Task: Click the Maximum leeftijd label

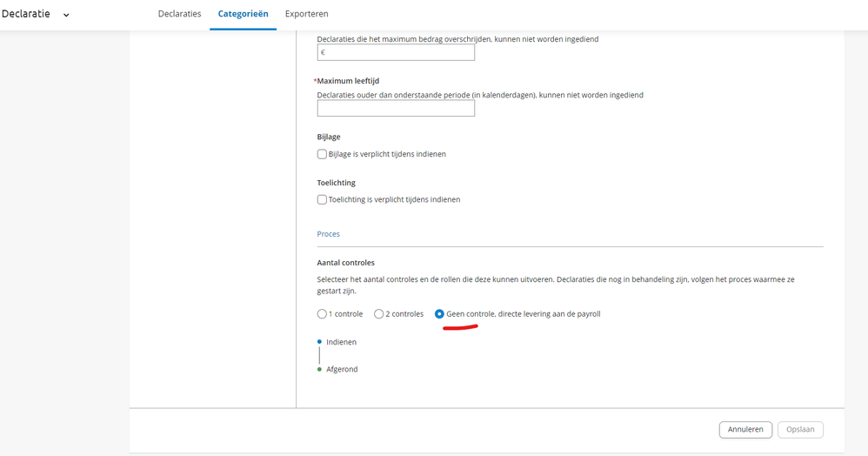Action: coord(348,81)
